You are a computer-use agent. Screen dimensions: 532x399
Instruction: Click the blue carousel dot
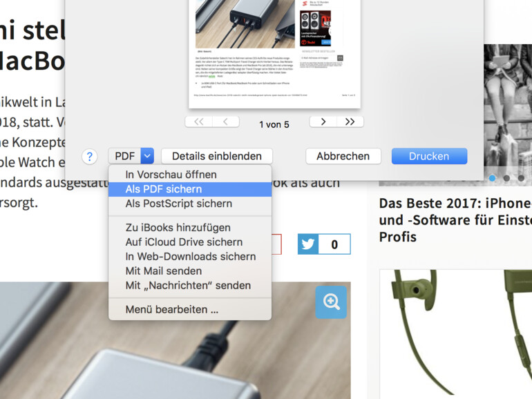click(x=492, y=178)
